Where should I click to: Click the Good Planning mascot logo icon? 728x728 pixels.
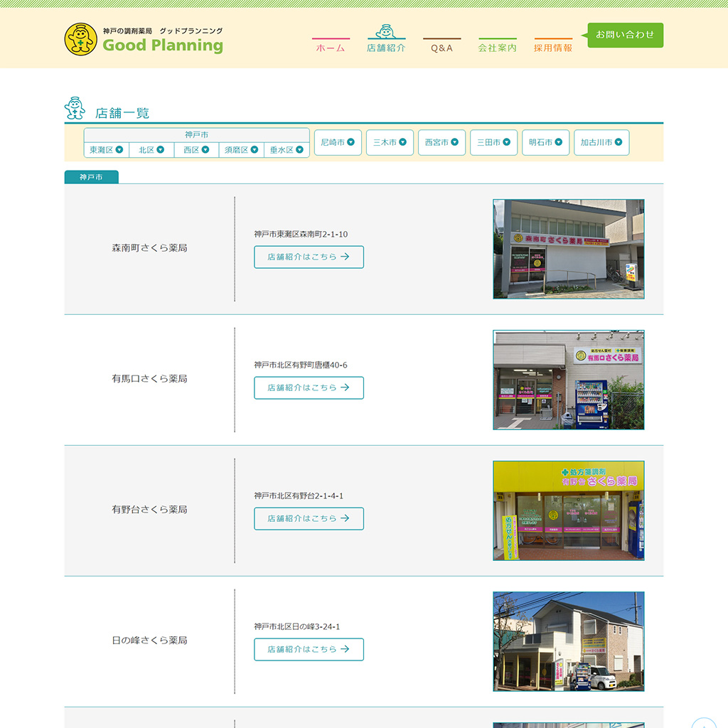[81, 40]
